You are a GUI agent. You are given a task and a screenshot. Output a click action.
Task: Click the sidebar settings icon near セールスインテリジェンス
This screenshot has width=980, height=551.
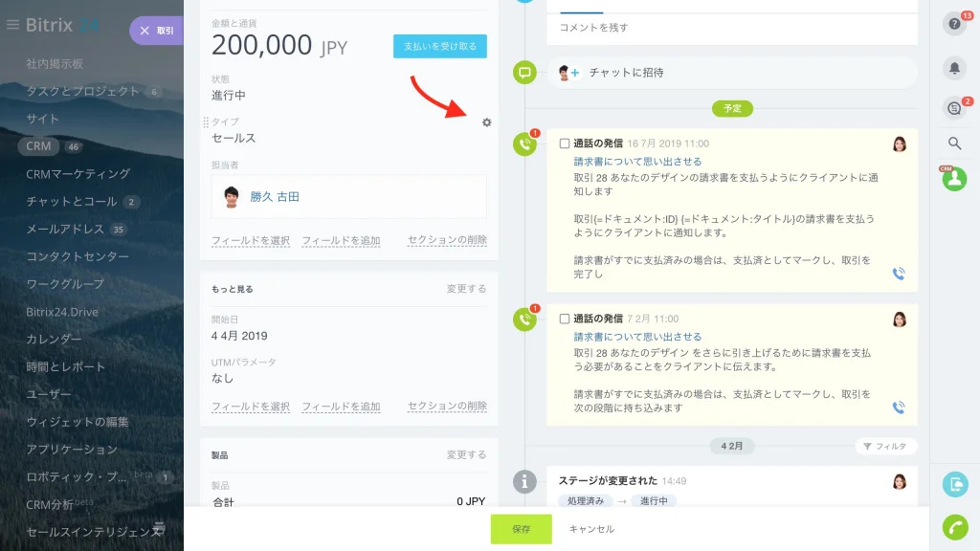pos(160,527)
